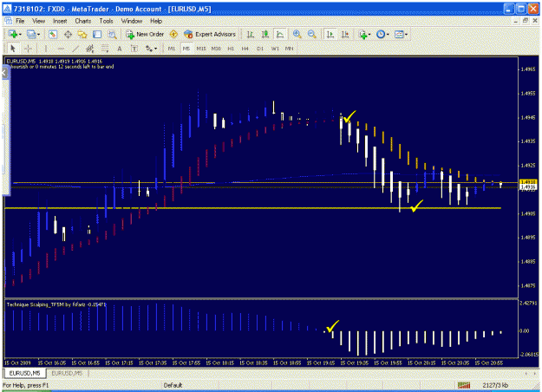This screenshot has height=392, width=542.
Task: Switch timeframe to H4
Action: click(x=245, y=49)
